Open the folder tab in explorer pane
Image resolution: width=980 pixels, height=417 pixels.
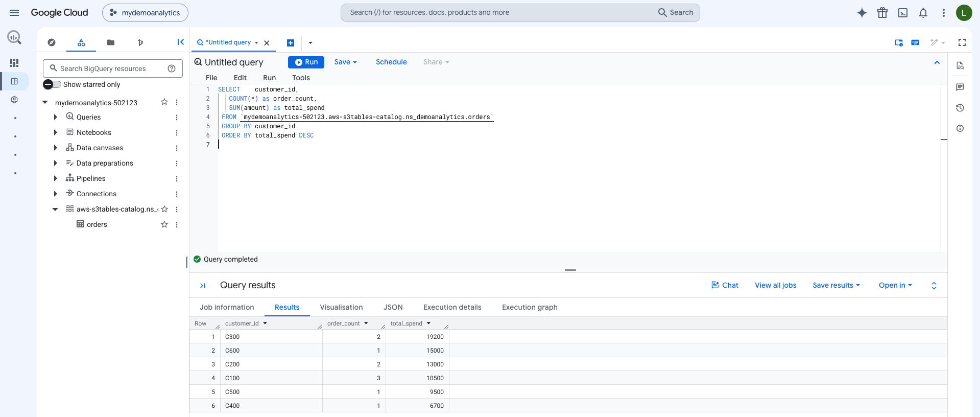[111, 42]
